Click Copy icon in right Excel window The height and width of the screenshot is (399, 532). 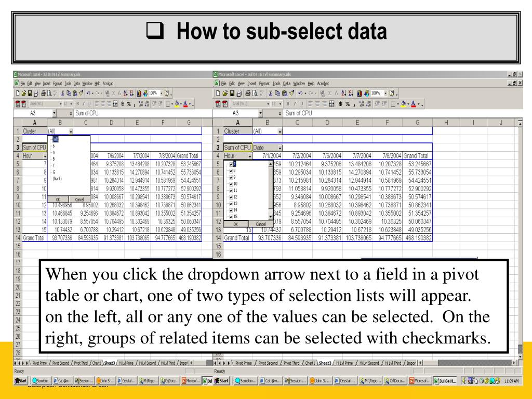click(277, 94)
